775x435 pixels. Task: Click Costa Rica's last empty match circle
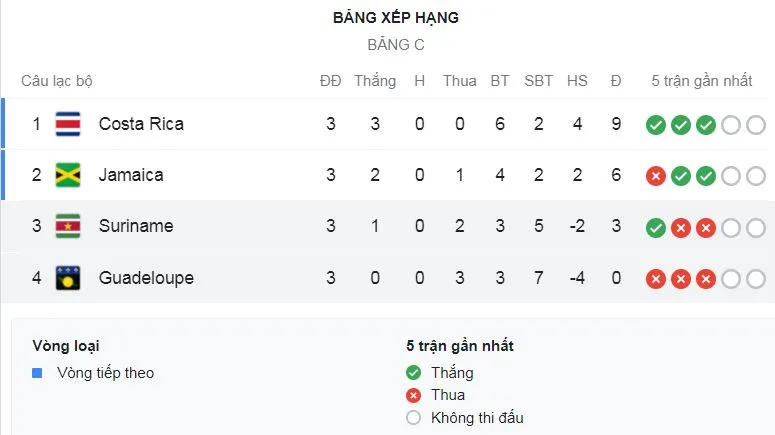click(x=755, y=125)
